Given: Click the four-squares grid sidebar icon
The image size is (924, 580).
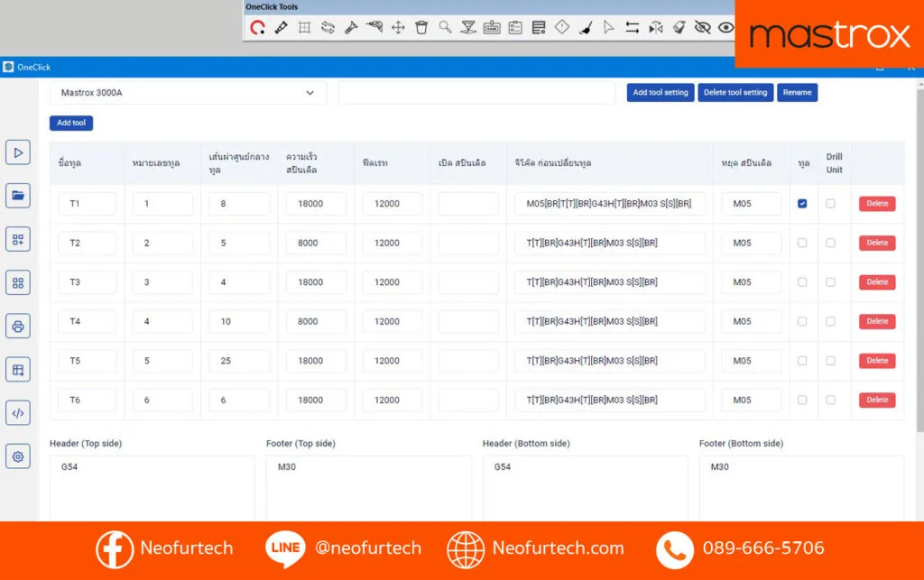Looking at the screenshot, I should click(18, 282).
